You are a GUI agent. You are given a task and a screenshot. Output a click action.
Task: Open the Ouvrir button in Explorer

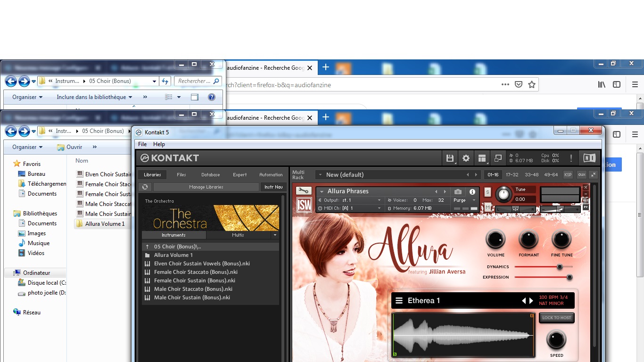point(69,147)
